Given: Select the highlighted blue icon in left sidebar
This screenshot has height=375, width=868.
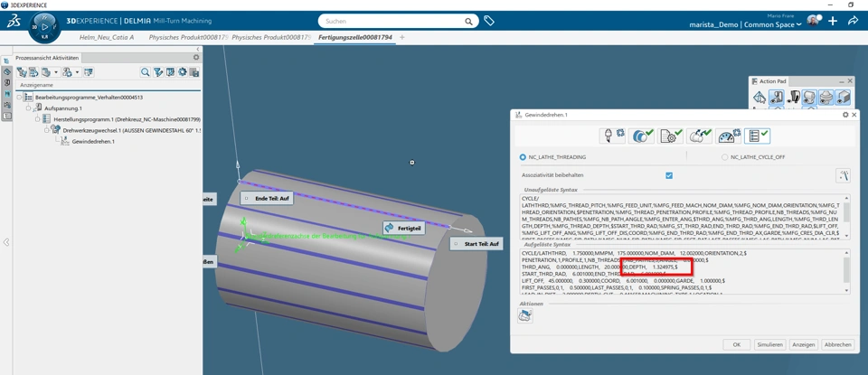Looking at the screenshot, I should [6, 93].
